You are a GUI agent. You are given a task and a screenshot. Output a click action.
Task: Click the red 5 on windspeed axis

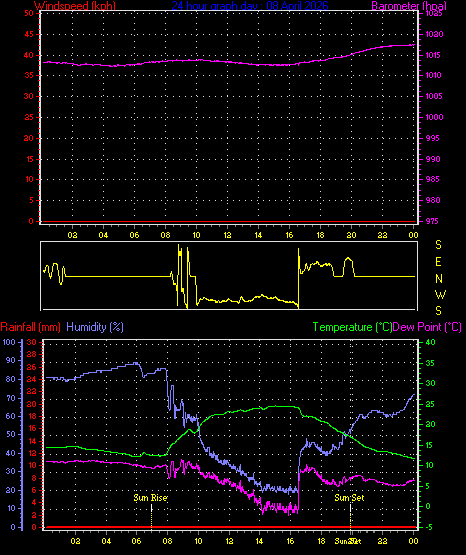click(31, 200)
